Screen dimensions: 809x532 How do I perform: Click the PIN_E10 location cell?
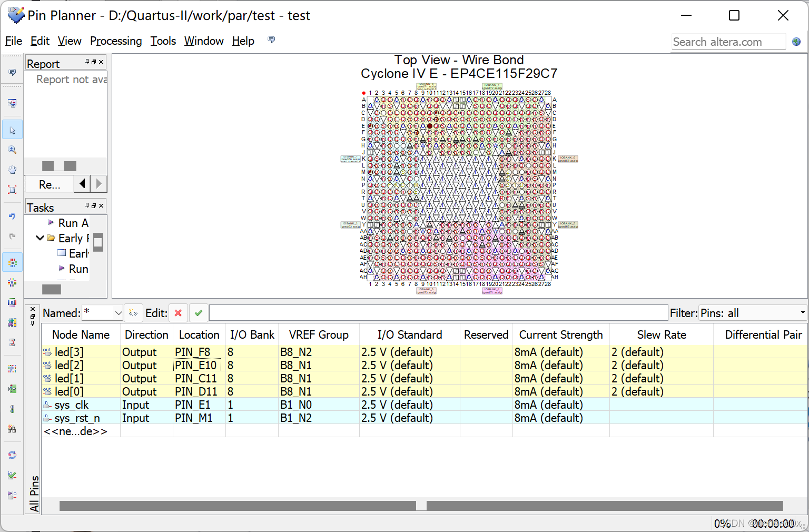tap(196, 365)
